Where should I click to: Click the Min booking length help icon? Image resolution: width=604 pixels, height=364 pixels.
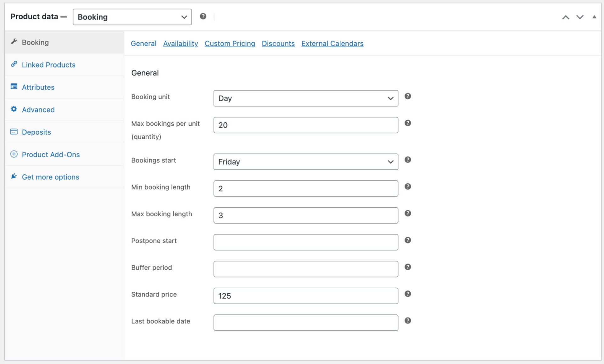pyautogui.click(x=408, y=186)
